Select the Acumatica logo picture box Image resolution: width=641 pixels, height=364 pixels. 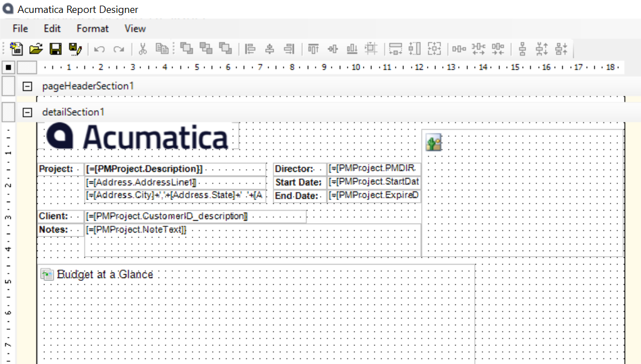(138, 136)
